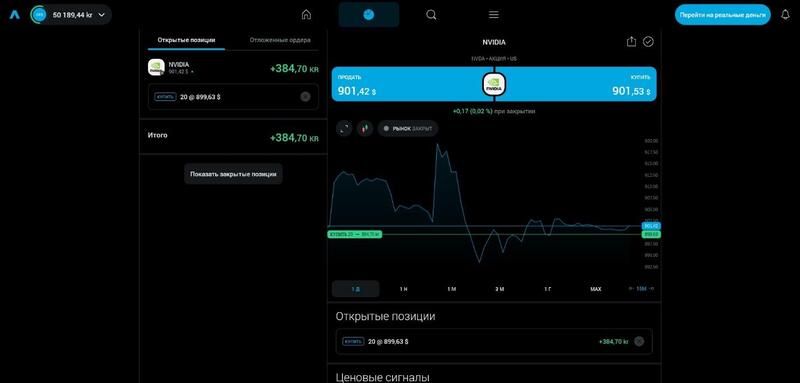Click the NVIDIA logo between sell and buy
800x383 pixels.
point(494,84)
